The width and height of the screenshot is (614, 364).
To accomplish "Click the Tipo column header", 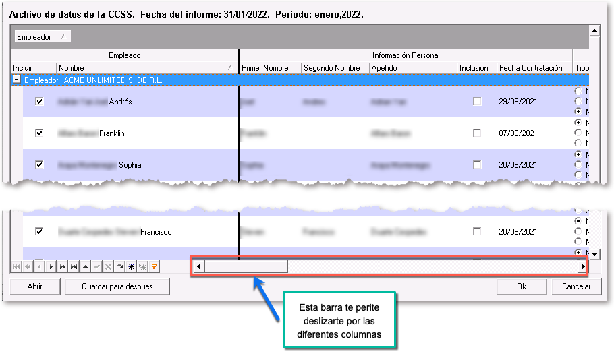I will (x=581, y=68).
